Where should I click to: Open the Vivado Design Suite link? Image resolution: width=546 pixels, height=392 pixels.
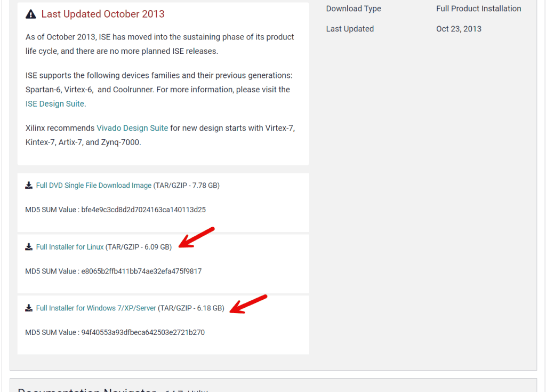[x=132, y=128]
